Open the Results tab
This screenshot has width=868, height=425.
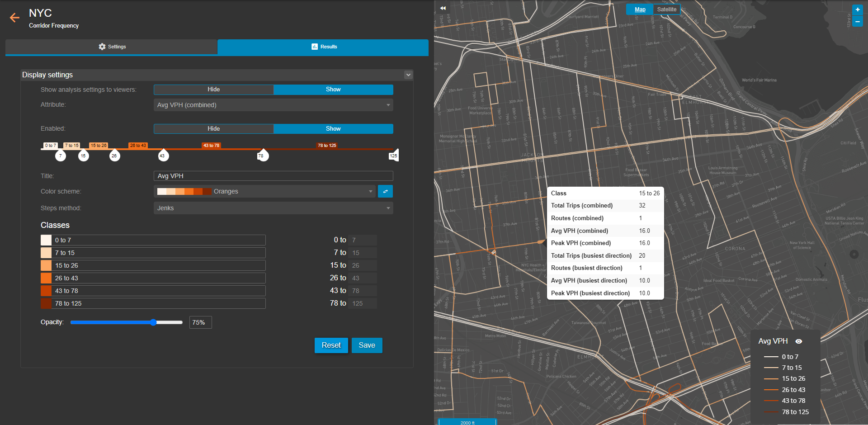click(x=323, y=47)
